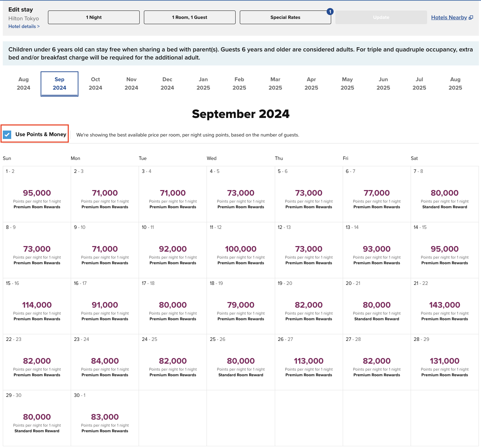Viewport: 481px width, 448px height.
Task: Follow the Hotels Nearby link
Action: point(449,17)
